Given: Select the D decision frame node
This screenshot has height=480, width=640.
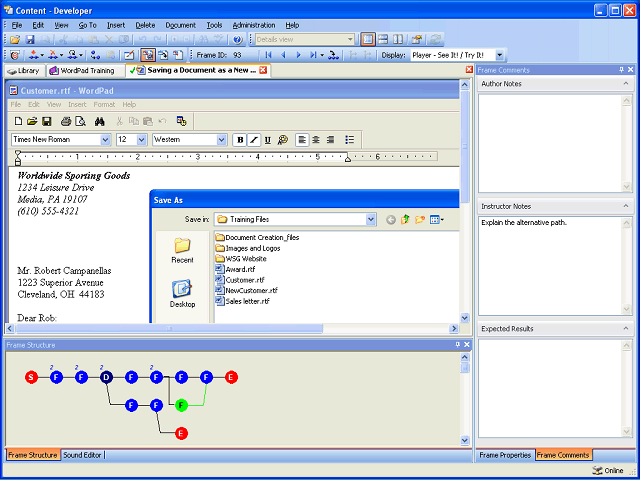Looking at the screenshot, I should 106,378.
